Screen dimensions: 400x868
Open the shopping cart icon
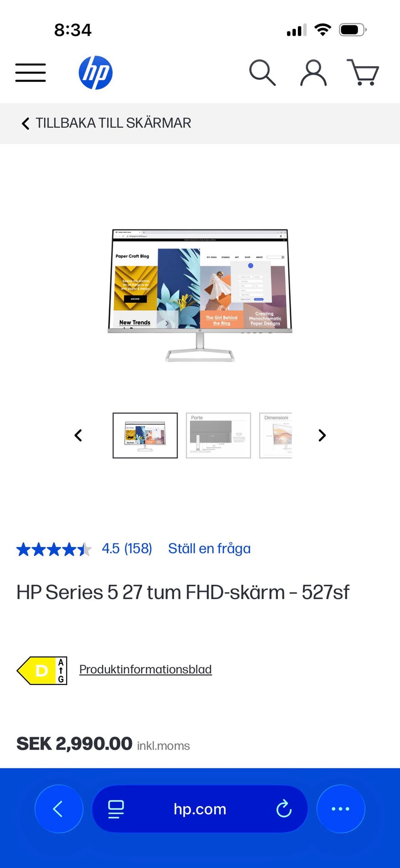363,73
